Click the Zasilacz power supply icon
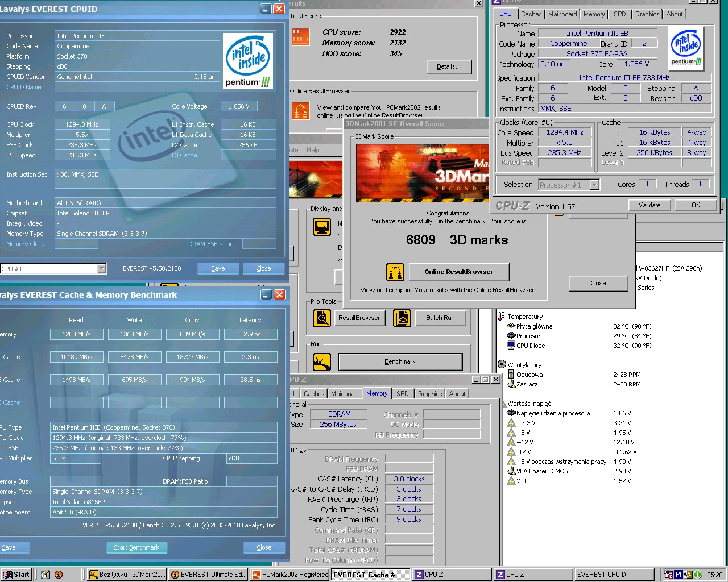Viewport: 728px width, 582px height. [511, 384]
